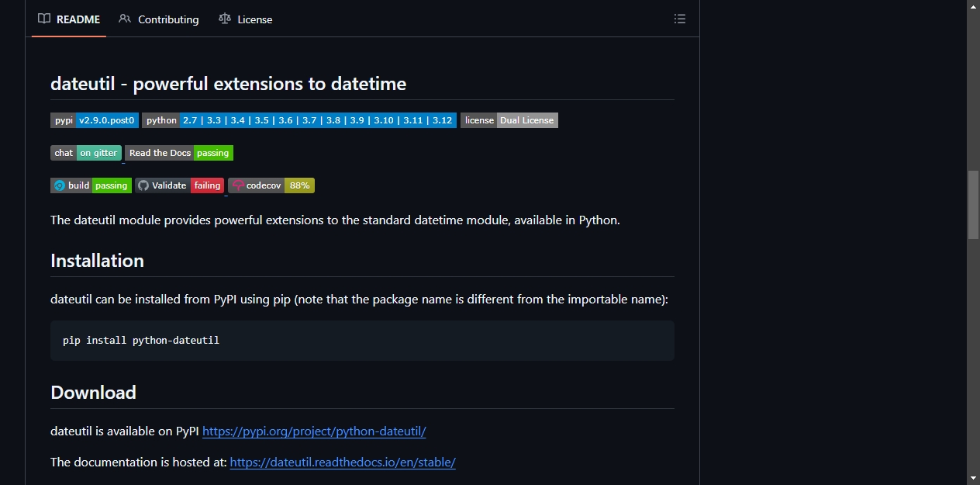This screenshot has height=485, width=980.
Task: Click the codecov umbrella logo
Action: point(238,185)
